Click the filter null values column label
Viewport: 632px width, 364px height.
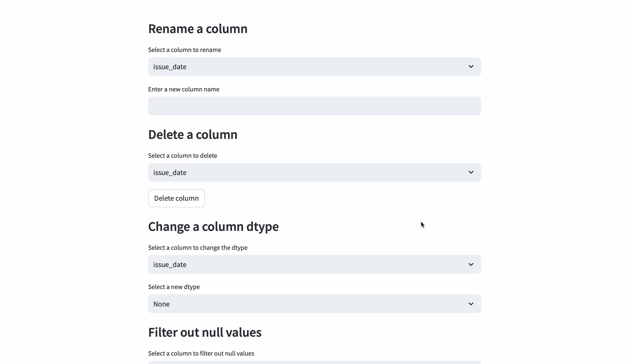pyautogui.click(x=201, y=353)
